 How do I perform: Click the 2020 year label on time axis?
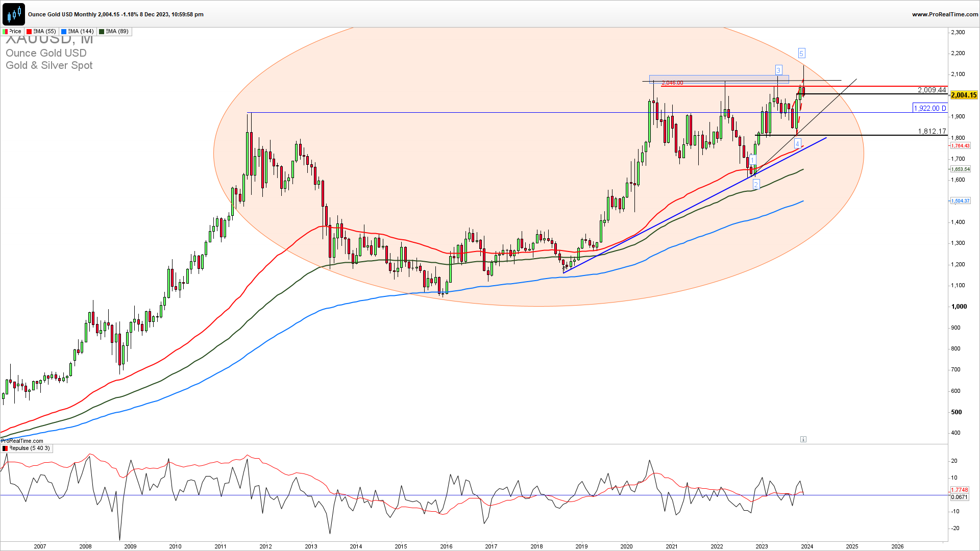point(626,546)
